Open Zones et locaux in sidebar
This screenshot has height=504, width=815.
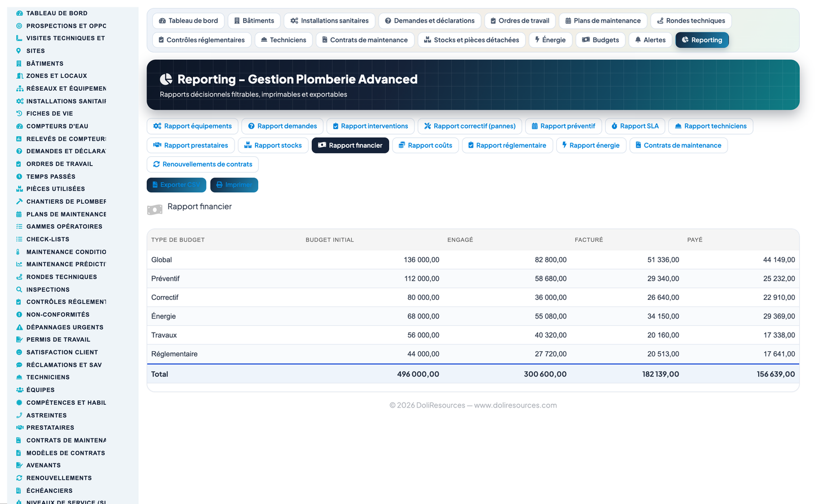click(x=56, y=76)
